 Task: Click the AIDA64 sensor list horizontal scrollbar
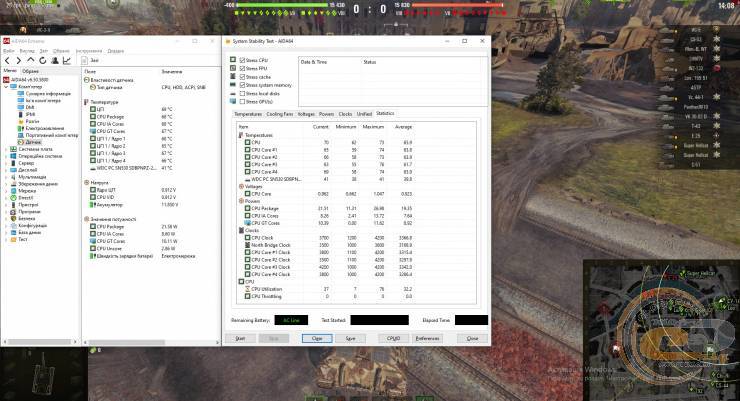(x=151, y=342)
